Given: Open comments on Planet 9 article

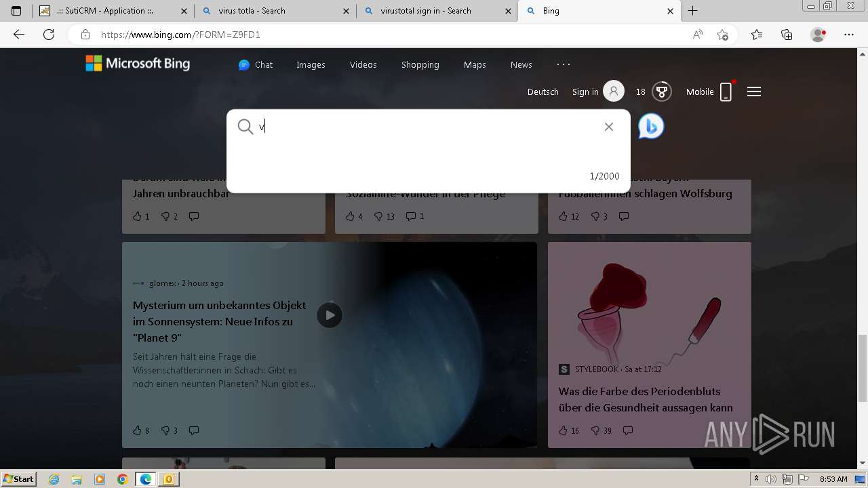Looking at the screenshot, I should [194, 430].
